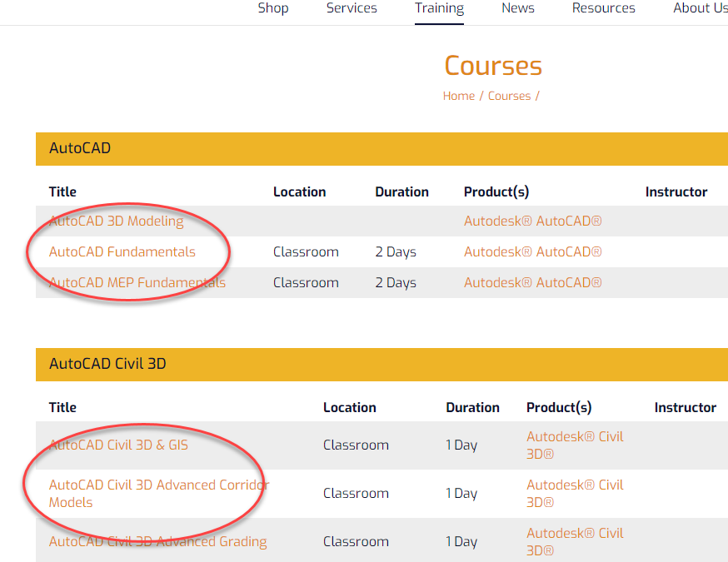Viewport: 728px width, 562px height.
Task: Open AutoCAD Civil 3D Advanced Corridor Models course
Action: pos(159,494)
